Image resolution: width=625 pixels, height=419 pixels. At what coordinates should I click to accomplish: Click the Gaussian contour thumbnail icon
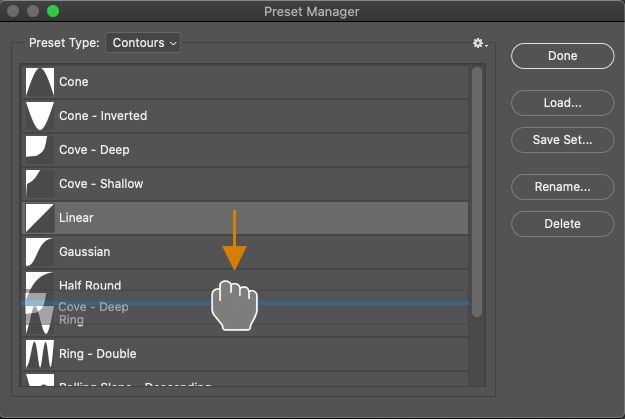39,252
